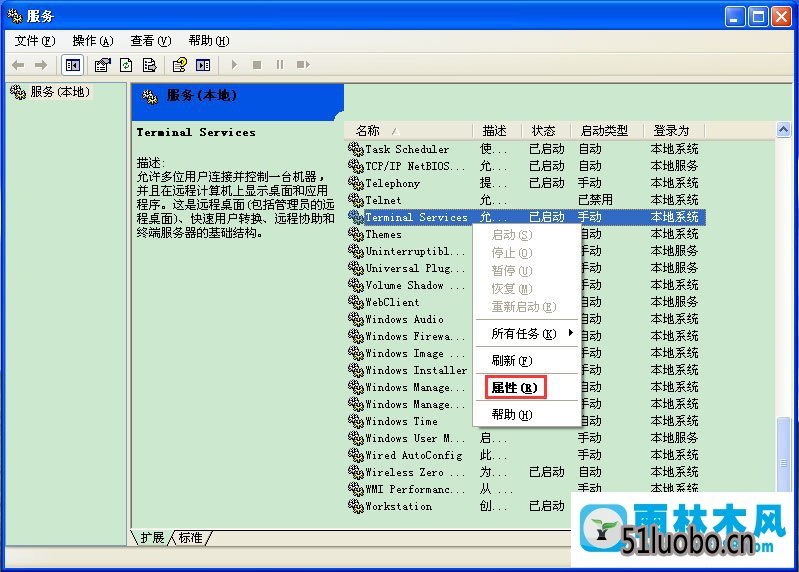Click the Forward arrow toolbar icon
Image resolution: width=799 pixels, height=572 pixels.
(41, 65)
